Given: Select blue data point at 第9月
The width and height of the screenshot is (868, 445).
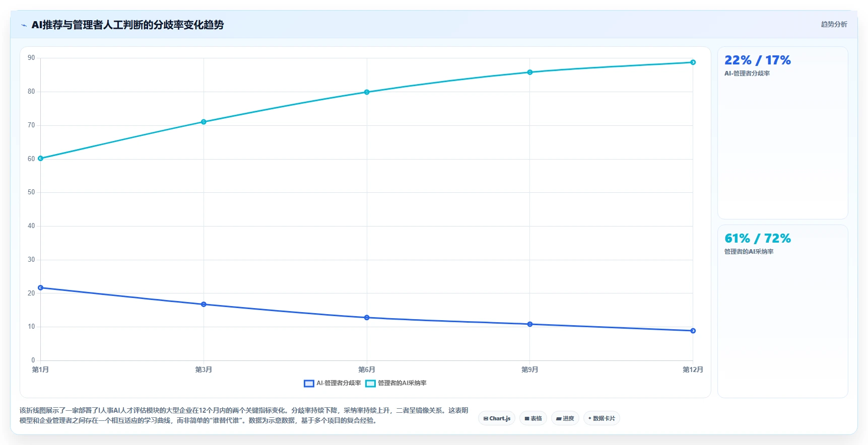Looking at the screenshot, I should [529, 324].
